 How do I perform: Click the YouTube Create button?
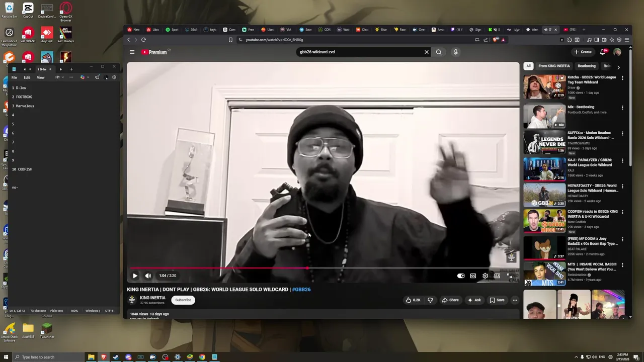click(x=583, y=52)
